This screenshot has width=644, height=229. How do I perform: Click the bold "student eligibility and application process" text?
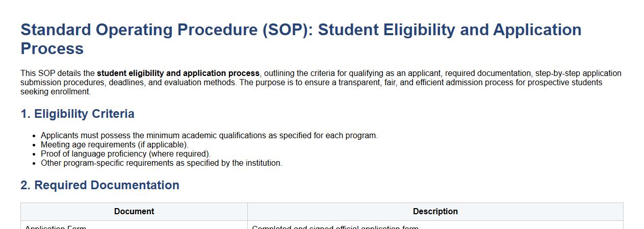(178, 73)
